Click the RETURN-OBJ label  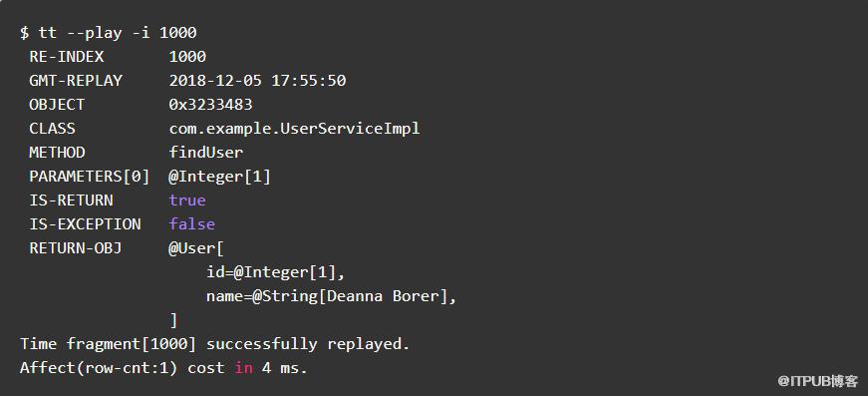76,248
